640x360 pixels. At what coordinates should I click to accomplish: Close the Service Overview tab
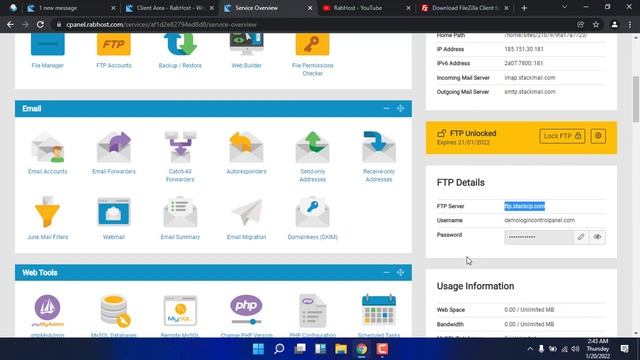[x=310, y=8]
